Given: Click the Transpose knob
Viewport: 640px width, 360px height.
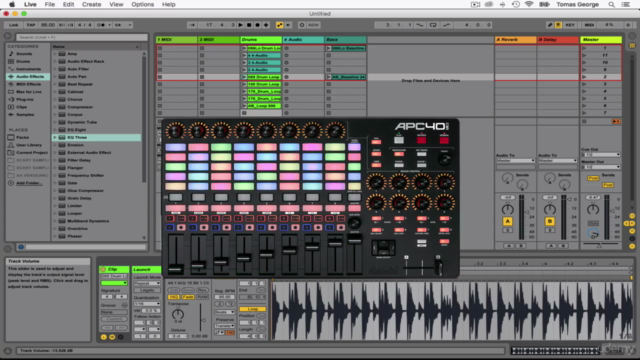Looking at the screenshot, I should [x=178, y=314].
